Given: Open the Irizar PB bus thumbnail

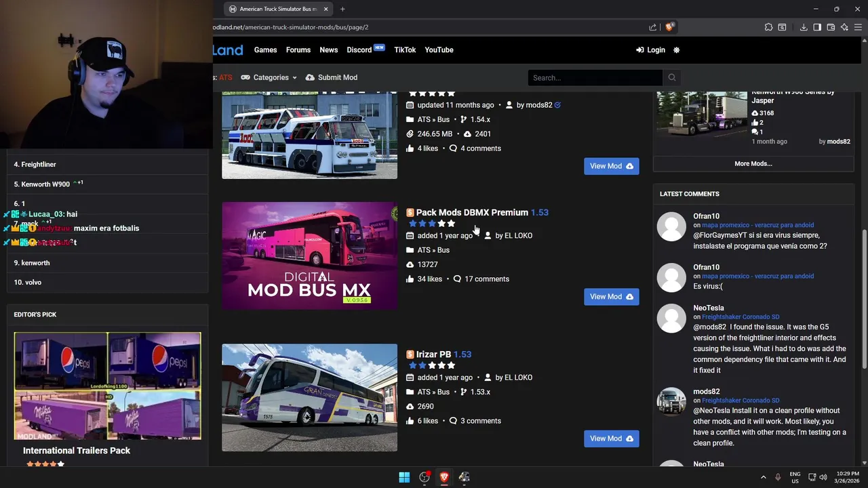Looking at the screenshot, I should coord(309,398).
